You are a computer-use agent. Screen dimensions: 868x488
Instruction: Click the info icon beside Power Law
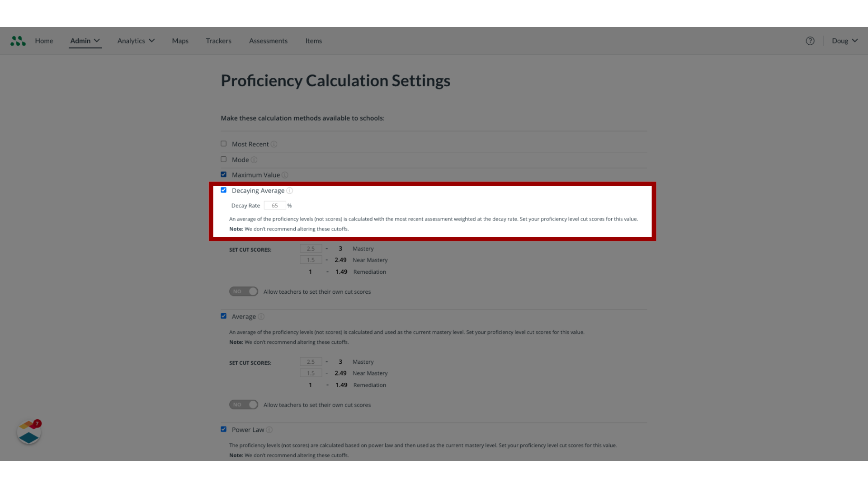[269, 430]
